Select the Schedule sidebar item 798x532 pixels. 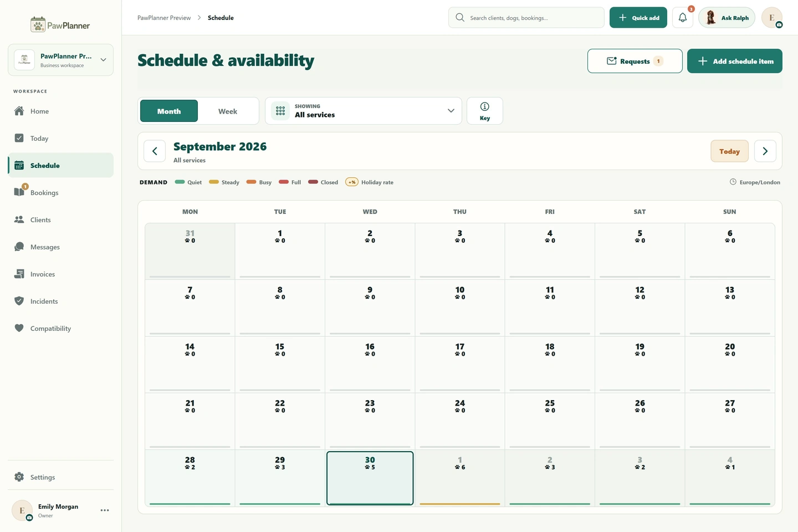pos(60,165)
